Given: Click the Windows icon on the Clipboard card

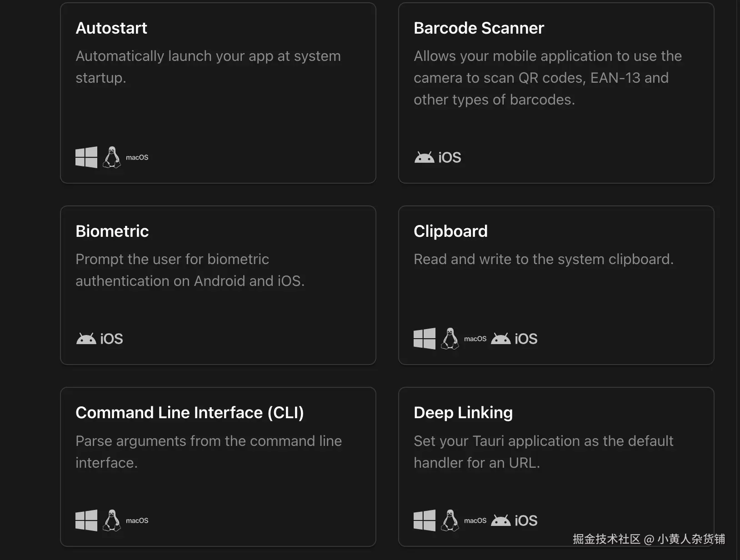Looking at the screenshot, I should 424,338.
